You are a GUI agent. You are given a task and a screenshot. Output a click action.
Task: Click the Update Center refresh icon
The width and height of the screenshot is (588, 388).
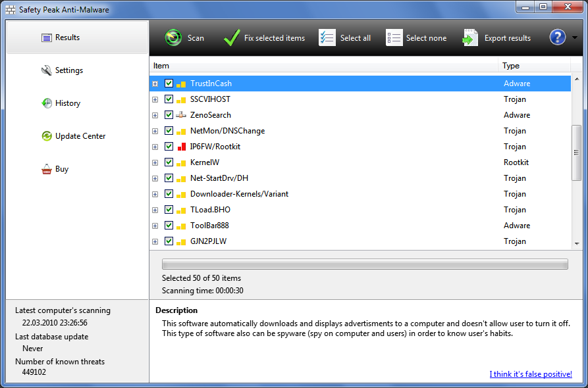click(x=47, y=136)
